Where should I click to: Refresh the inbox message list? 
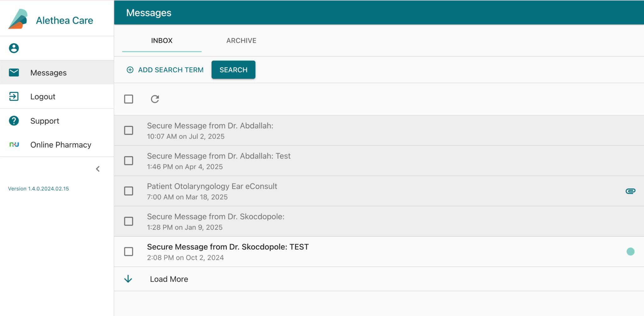pyautogui.click(x=155, y=99)
